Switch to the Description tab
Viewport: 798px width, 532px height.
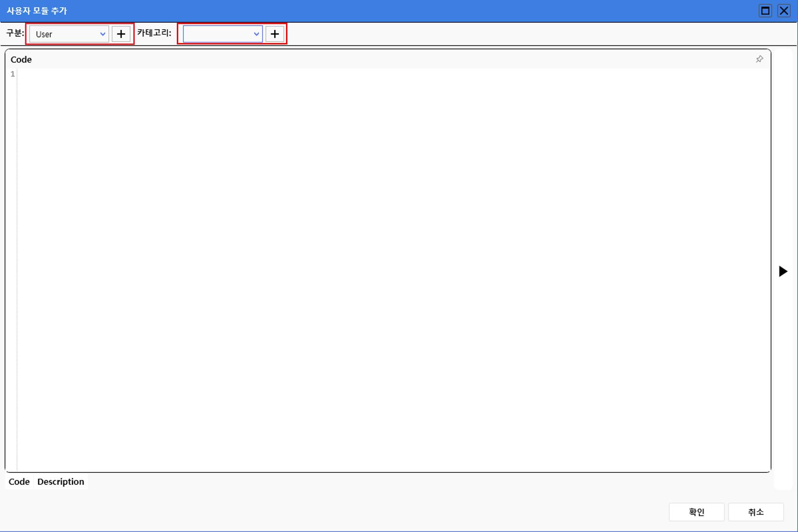[x=61, y=481]
